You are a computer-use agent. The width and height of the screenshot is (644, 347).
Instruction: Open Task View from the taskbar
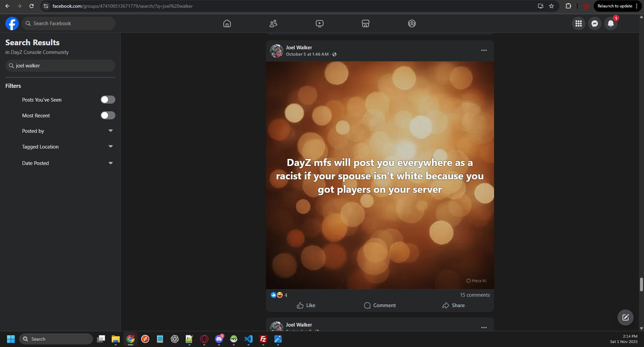coord(101,339)
